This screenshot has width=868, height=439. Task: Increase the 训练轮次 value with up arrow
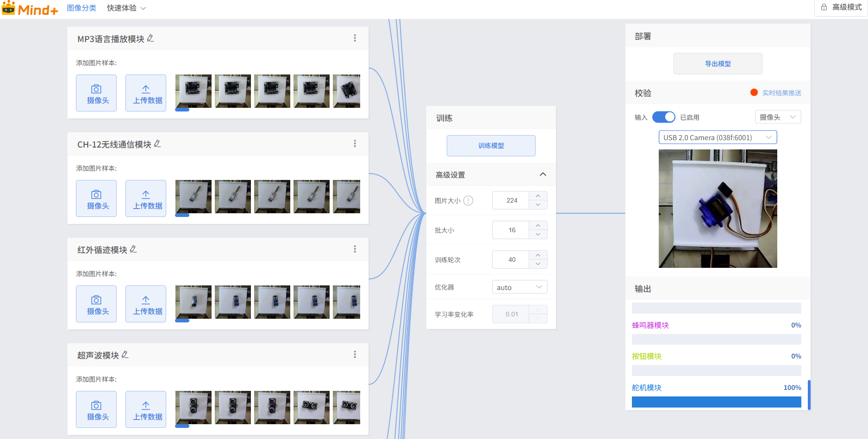[538, 255]
